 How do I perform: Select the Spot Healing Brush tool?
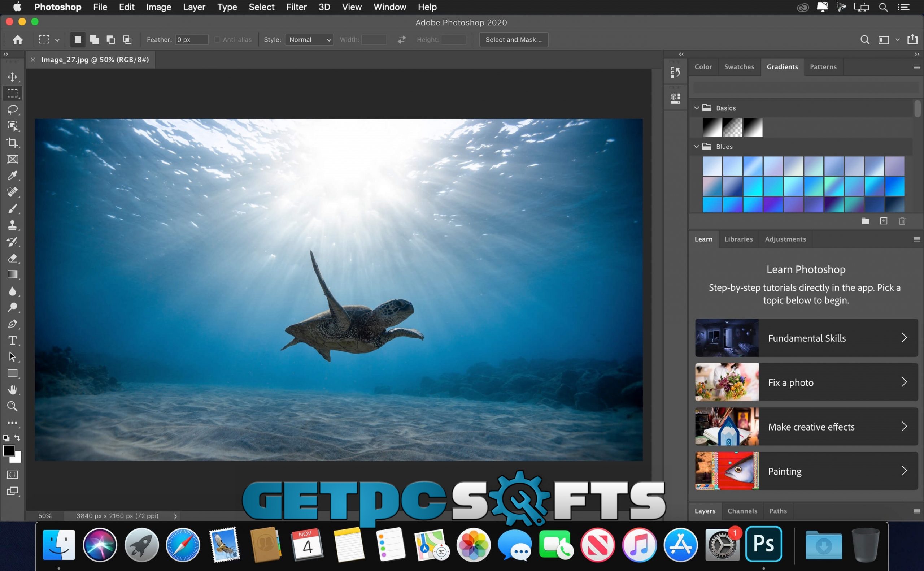[x=12, y=192]
